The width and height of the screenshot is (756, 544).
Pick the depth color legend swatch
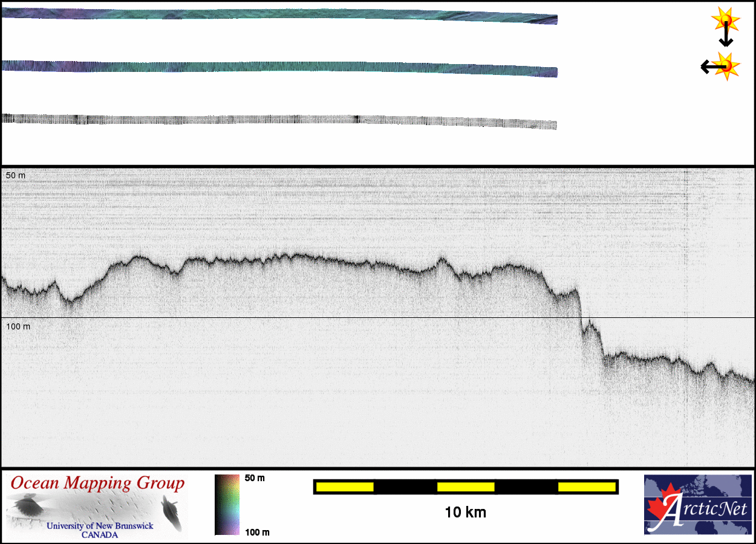click(227, 505)
